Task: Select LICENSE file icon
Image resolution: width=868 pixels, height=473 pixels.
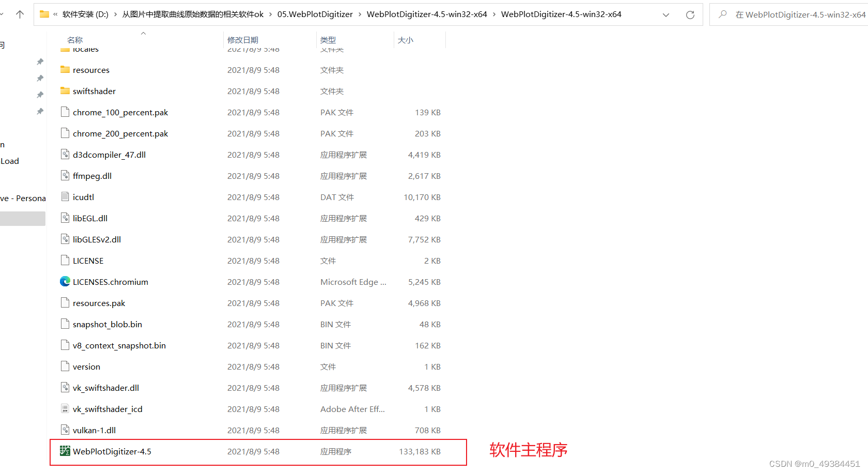Action: (65, 261)
